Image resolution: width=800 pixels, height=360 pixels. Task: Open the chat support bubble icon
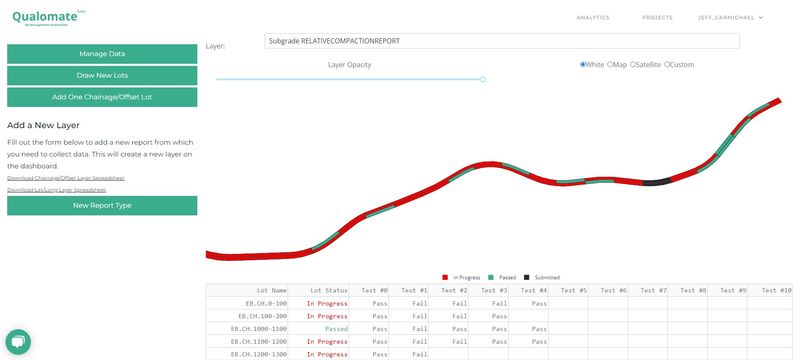[x=18, y=342]
